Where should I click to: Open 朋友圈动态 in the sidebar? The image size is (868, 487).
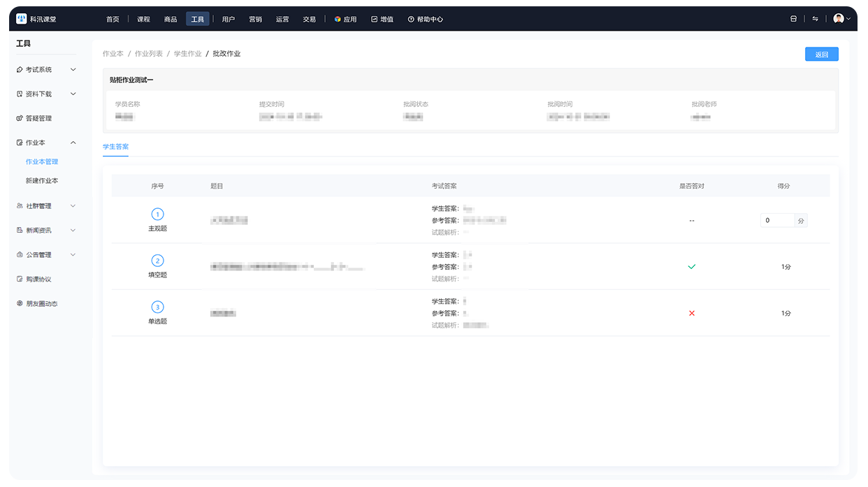click(x=41, y=303)
